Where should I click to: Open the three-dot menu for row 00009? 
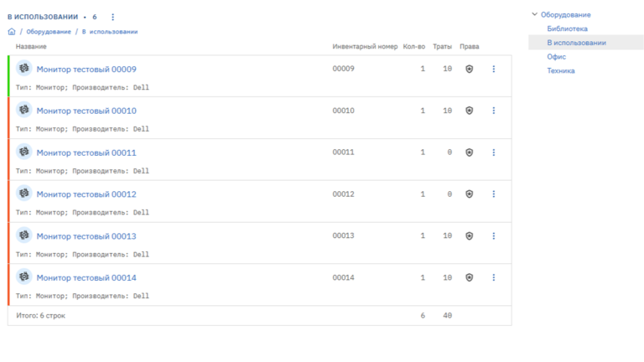[494, 69]
